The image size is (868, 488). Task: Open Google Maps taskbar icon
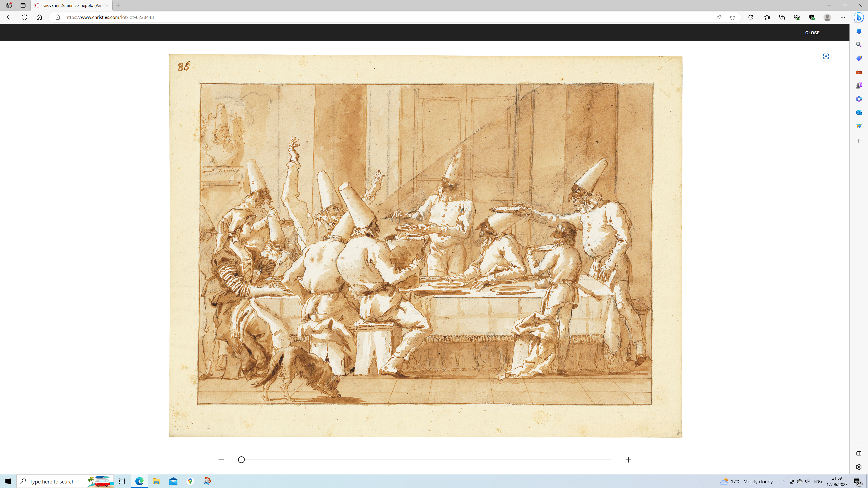click(190, 481)
